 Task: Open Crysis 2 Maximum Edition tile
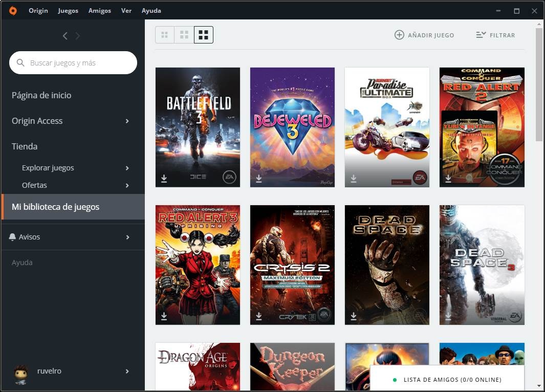click(x=292, y=265)
